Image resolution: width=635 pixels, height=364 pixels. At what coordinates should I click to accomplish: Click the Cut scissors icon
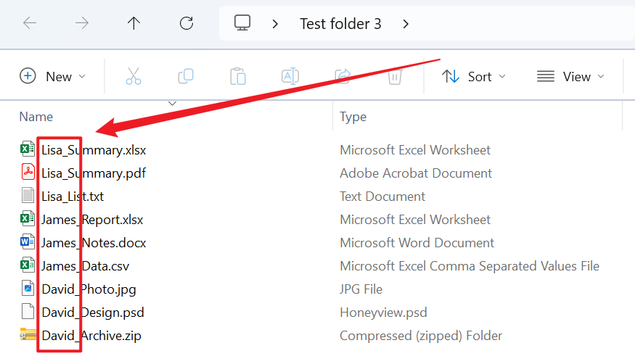tap(134, 76)
